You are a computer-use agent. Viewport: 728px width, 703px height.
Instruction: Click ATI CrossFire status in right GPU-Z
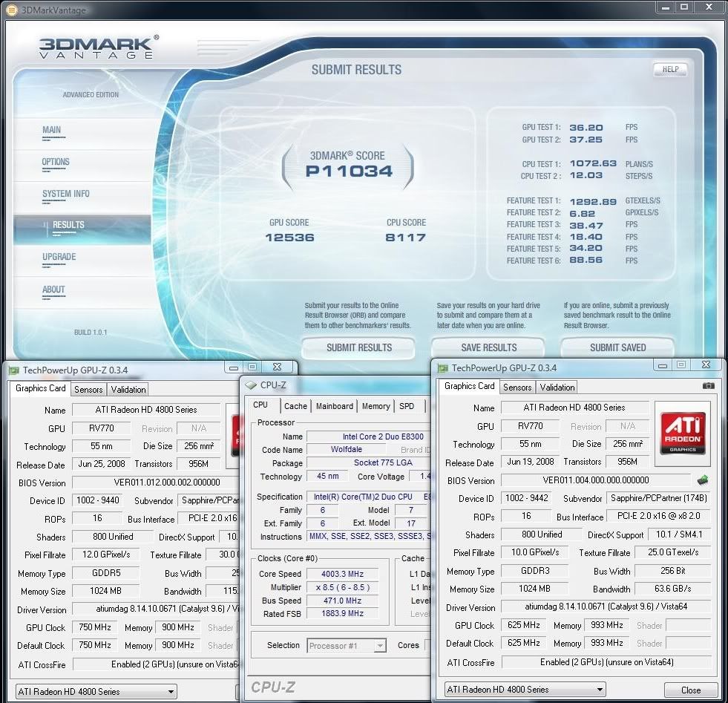pyautogui.click(x=606, y=662)
